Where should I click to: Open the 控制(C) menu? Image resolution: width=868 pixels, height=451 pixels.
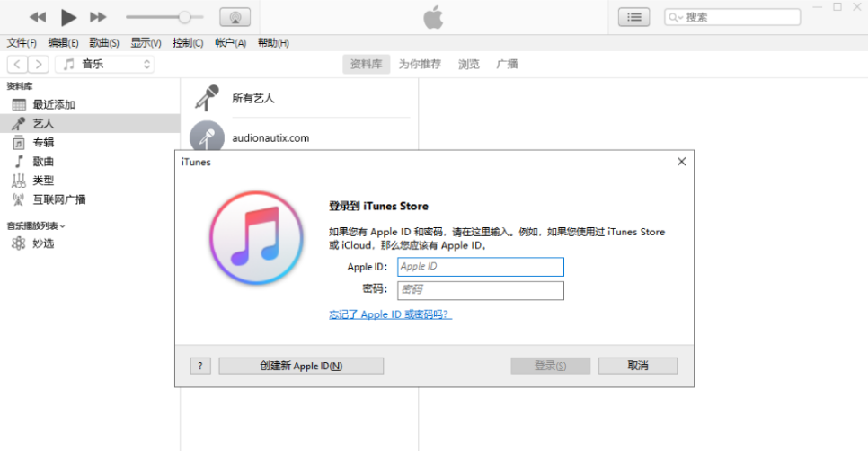[188, 42]
